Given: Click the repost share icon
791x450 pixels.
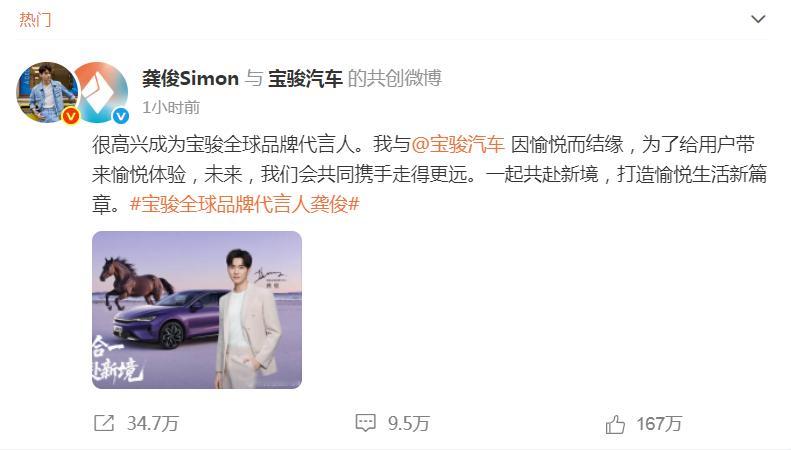Looking at the screenshot, I should (x=104, y=423).
